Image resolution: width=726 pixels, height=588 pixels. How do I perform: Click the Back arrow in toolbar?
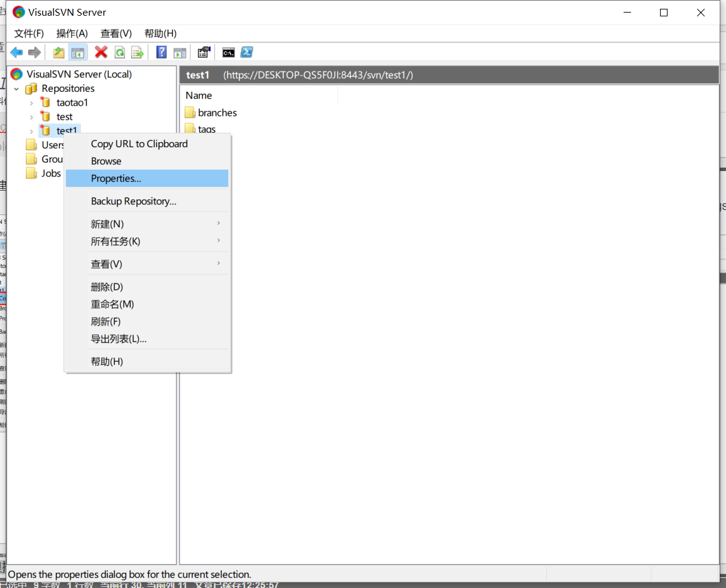[17, 52]
